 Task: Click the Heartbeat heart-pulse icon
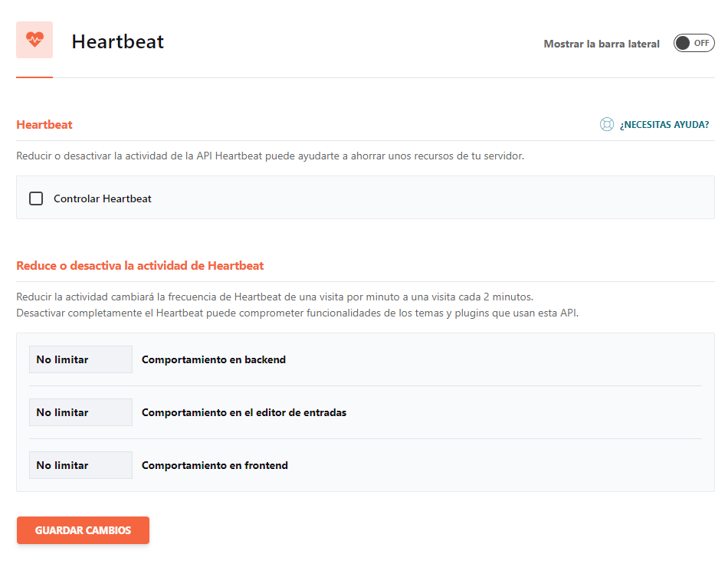tap(34, 40)
